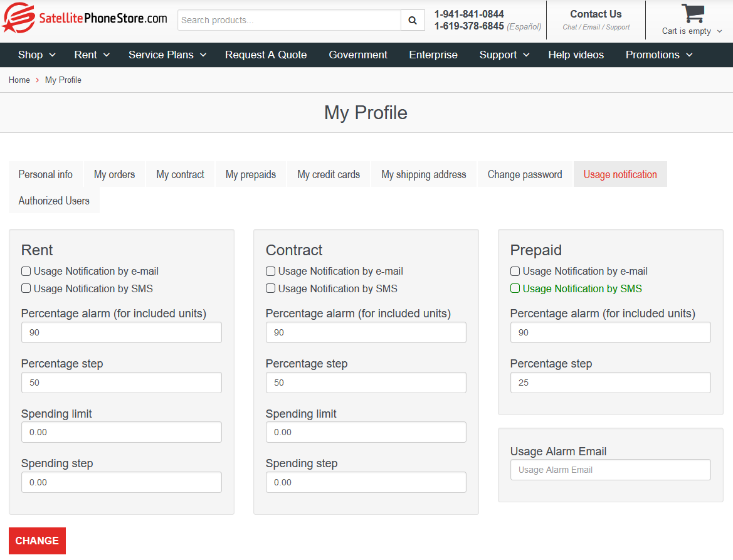733x560 pixels.
Task: Expand the Shop menu
Action: [x=36, y=55]
